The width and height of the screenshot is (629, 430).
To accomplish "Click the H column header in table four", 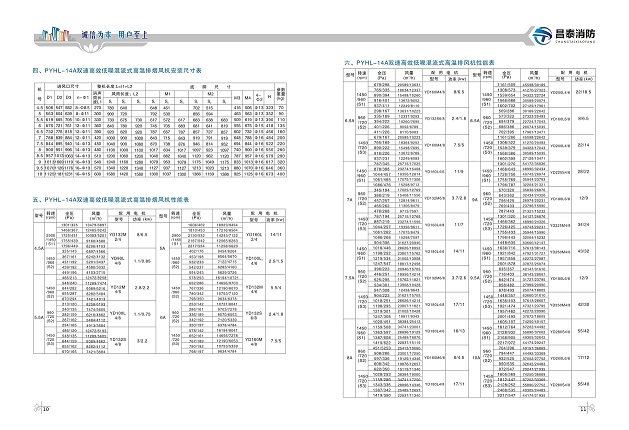I will tap(270, 97).
